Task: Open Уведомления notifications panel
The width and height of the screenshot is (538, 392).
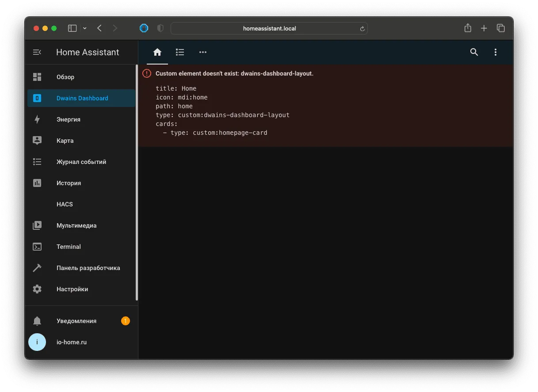Action: 81,321
